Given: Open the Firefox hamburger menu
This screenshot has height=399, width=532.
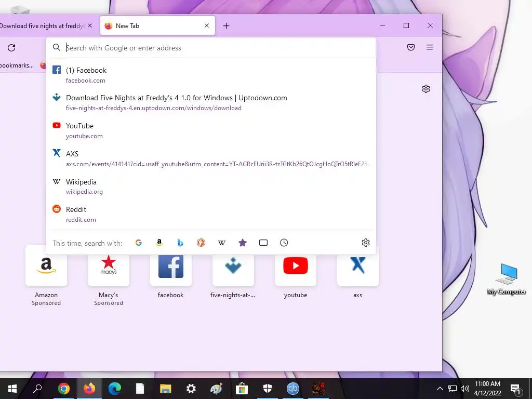Looking at the screenshot, I should (x=430, y=47).
